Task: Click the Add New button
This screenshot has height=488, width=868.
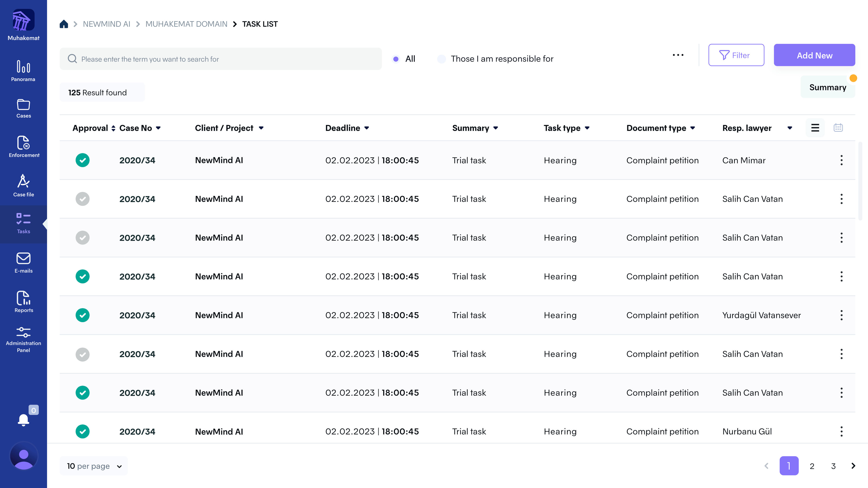Action: click(x=814, y=55)
